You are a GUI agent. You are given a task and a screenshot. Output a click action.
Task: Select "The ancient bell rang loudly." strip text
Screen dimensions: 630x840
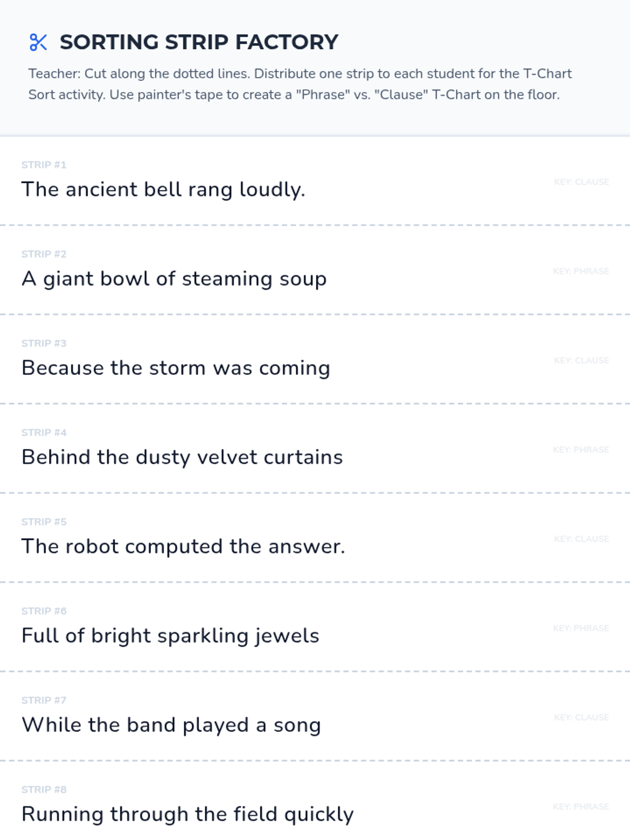click(163, 190)
